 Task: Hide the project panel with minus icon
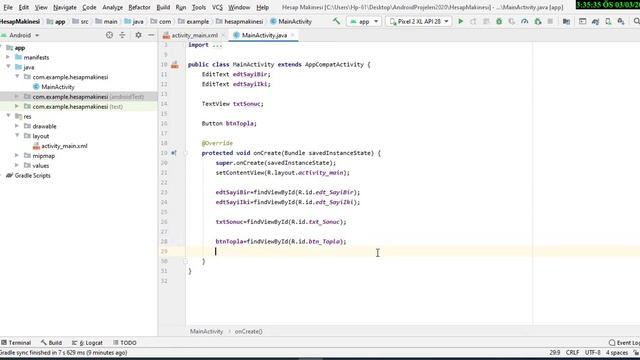[151, 35]
